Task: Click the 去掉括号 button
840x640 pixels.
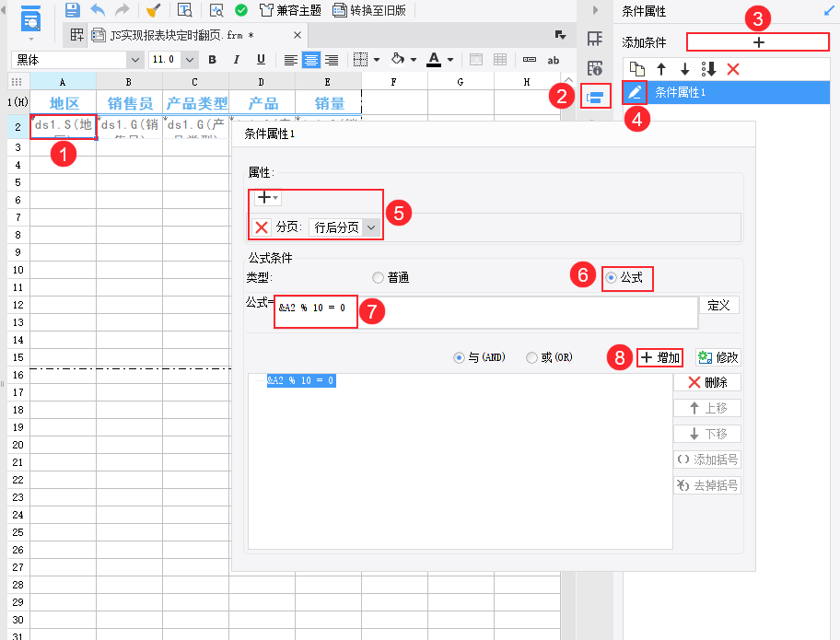Action: point(707,485)
